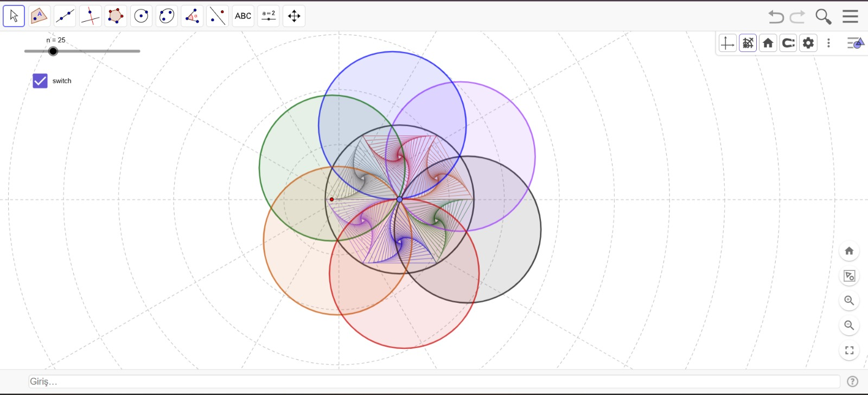The width and height of the screenshot is (868, 395).
Task: Toggle the Algebra view panel icon
Action: [855, 43]
